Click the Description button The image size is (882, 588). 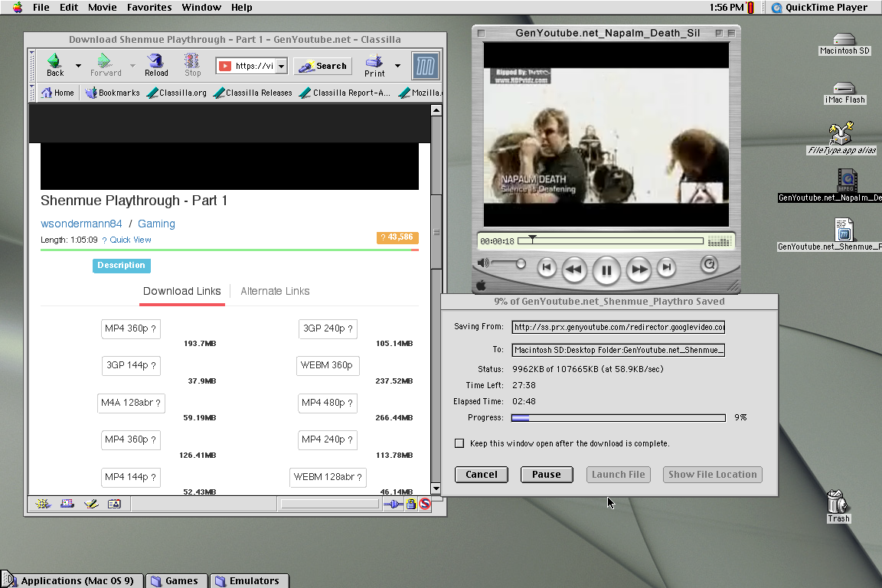[x=121, y=265]
